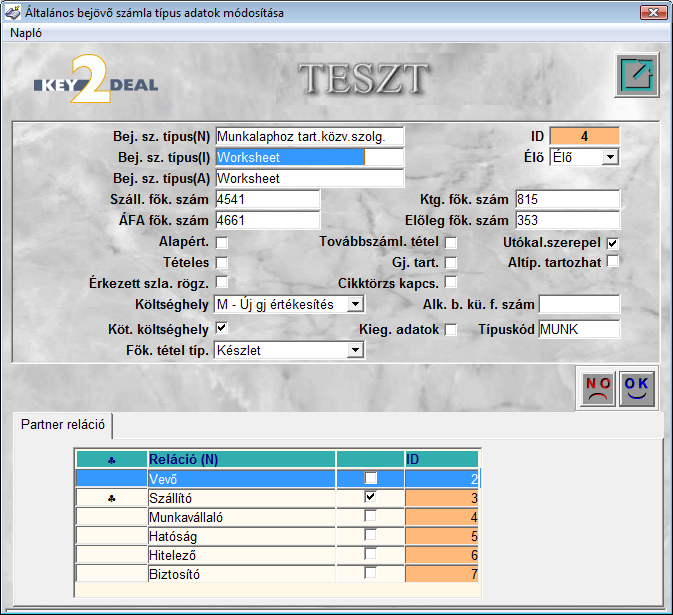Uncheck the Szállító relation checkbox
The height and width of the screenshot is (615, 673).
(370, 497)
